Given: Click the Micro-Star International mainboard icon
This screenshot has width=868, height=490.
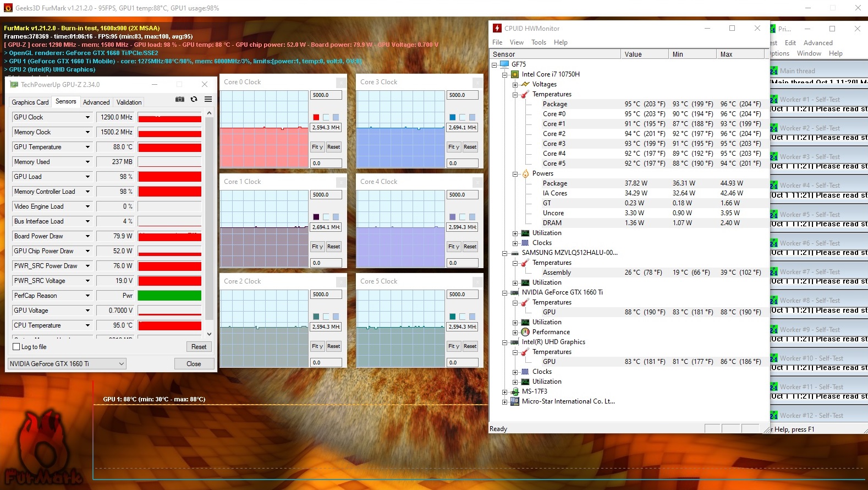Looking at the screenshot, I should coord(515,401).
